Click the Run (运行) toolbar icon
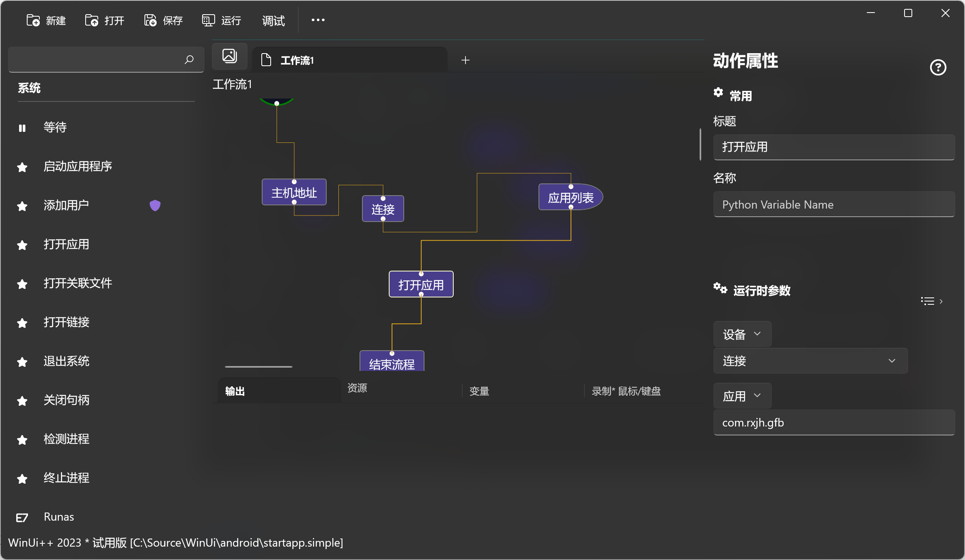The height and width of the screenshot is (560, 965). coord(208,20)
